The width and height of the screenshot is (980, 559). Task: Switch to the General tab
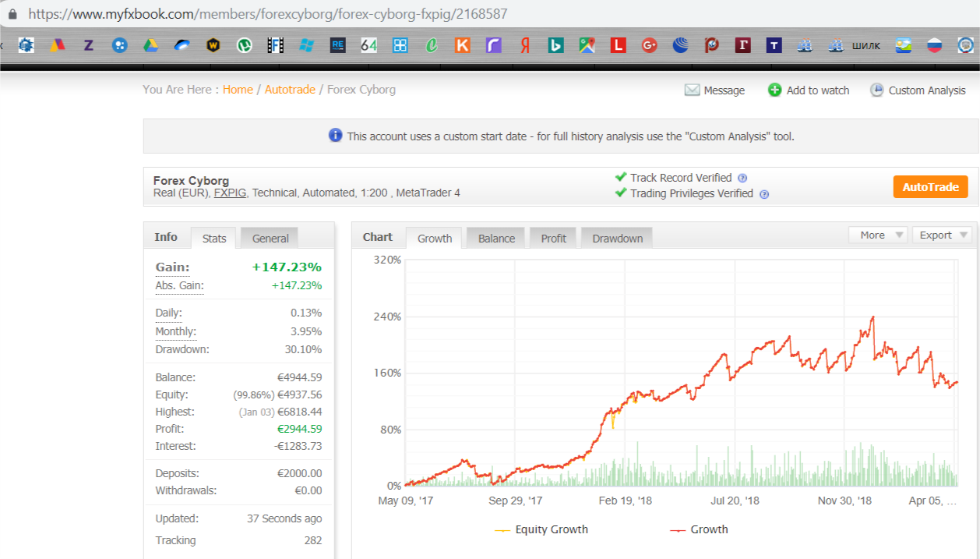tap(270, 239)
